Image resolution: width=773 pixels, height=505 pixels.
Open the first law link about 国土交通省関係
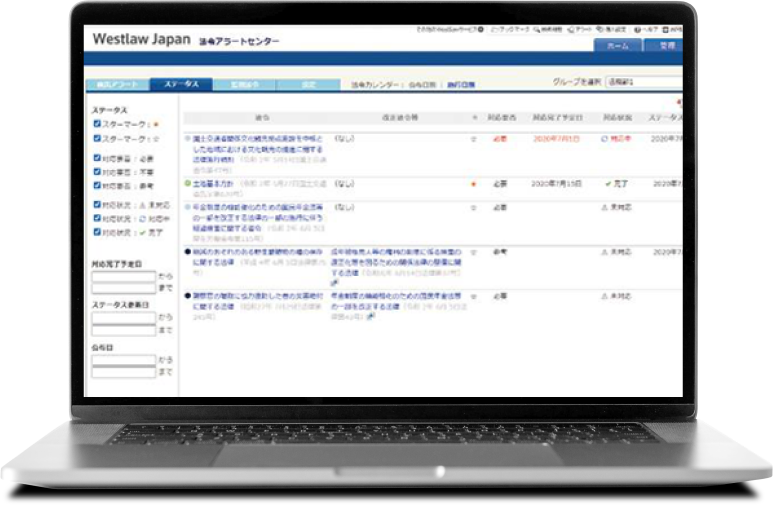tap(258, 149)
